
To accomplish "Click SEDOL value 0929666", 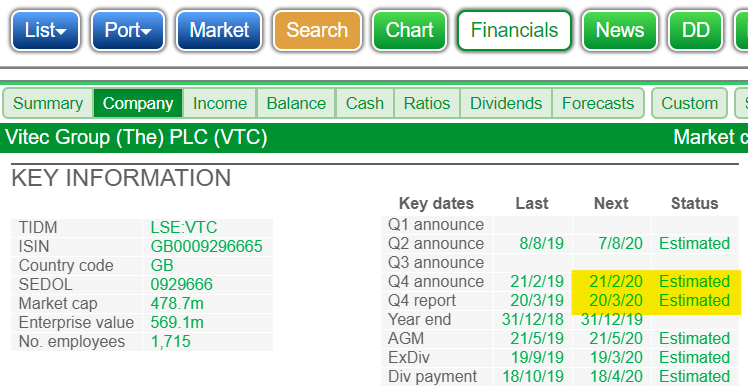I will (x=181, y=285).
